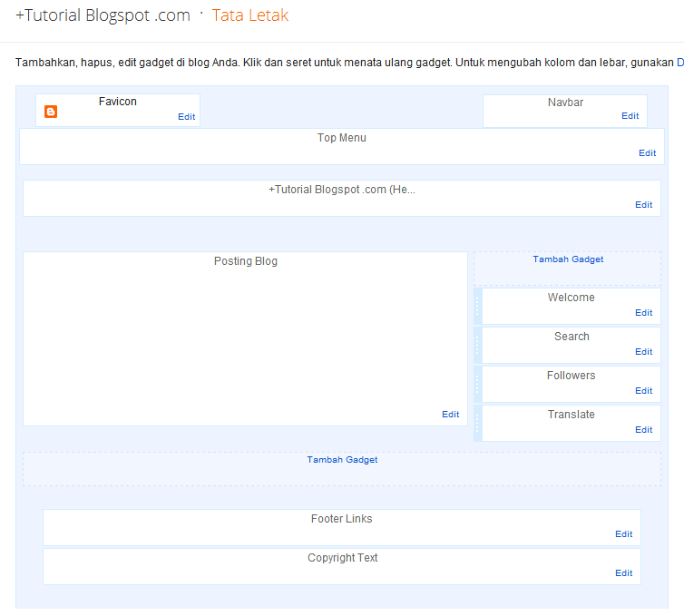This screenshot has width=684, height=616.
Task: Edit the blog Header gadget
Action: (643, 205)
